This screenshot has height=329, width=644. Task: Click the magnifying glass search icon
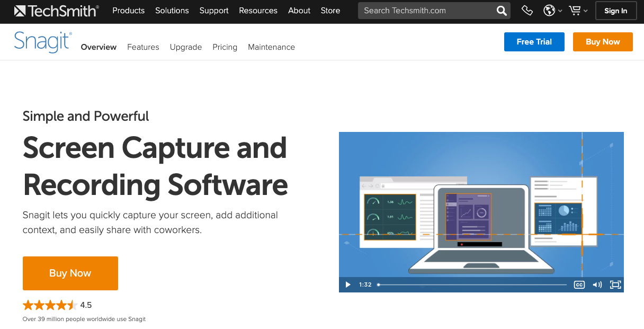click(x=501, y=11)
